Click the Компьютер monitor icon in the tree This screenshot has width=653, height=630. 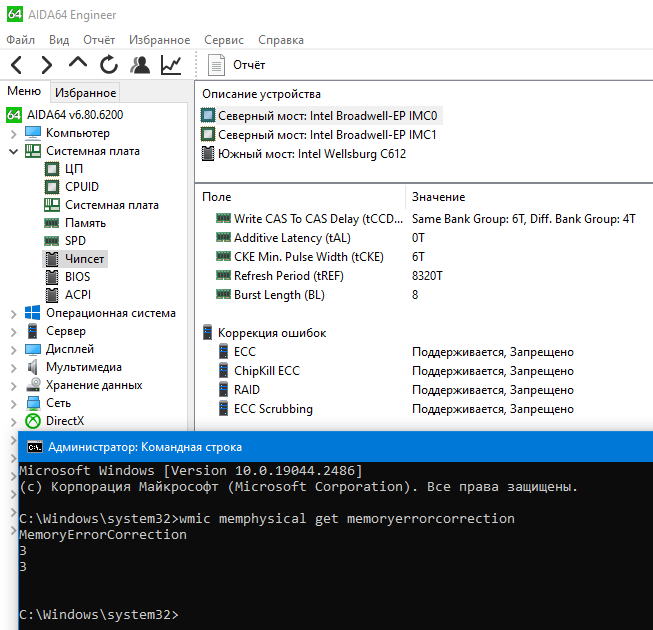tap(33, 133)
